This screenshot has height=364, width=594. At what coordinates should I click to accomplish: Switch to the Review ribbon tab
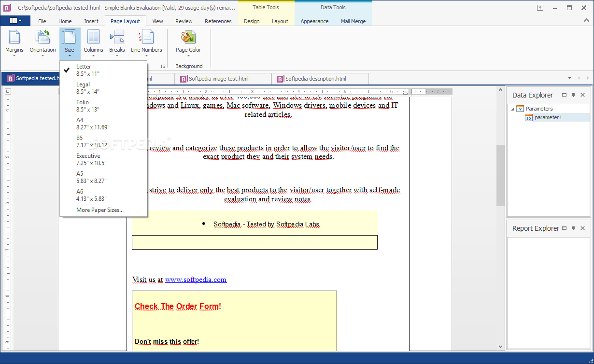[x=184, y=21]
